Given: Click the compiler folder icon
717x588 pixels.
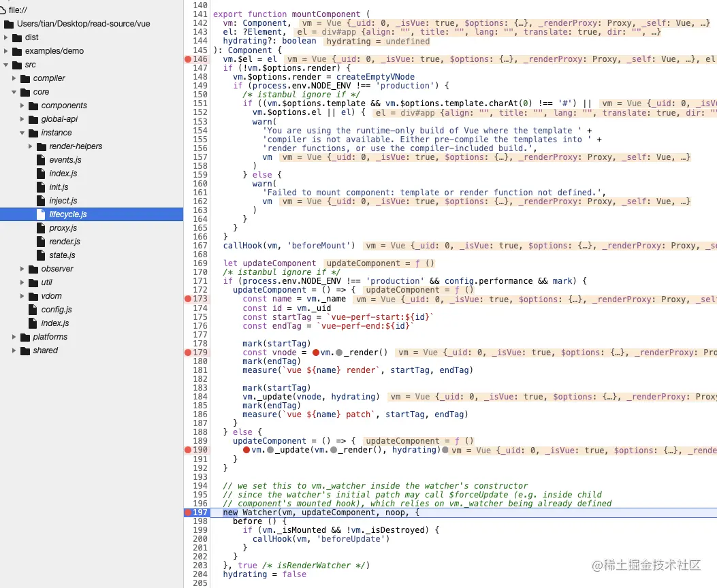Looking at the screenshot, I should click(x=26, y=78).
